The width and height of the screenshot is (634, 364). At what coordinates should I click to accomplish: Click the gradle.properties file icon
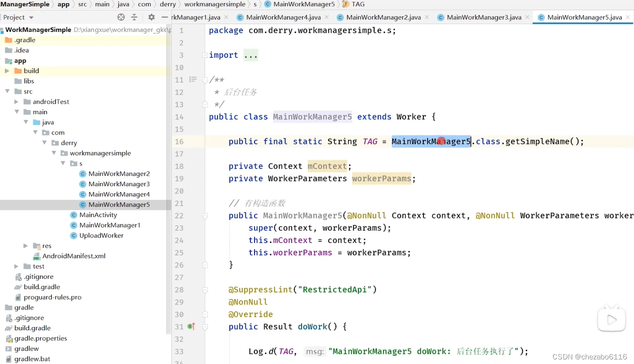pos(10,338)
